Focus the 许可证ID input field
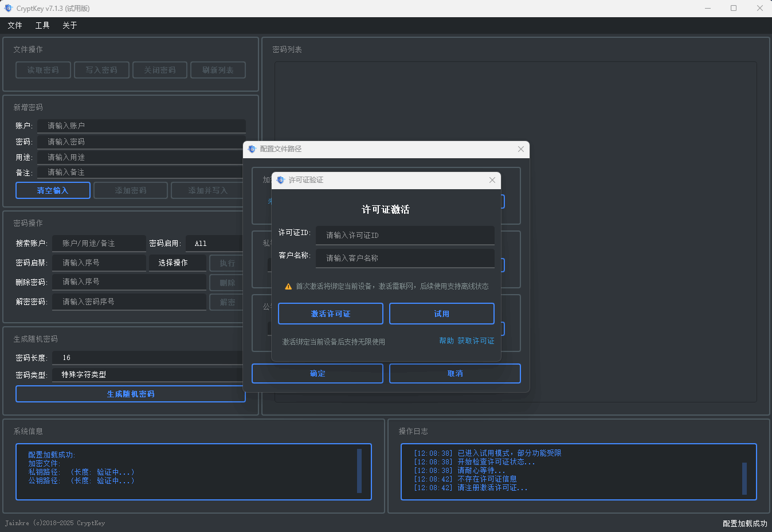772x532 pixels. [405, 235]
